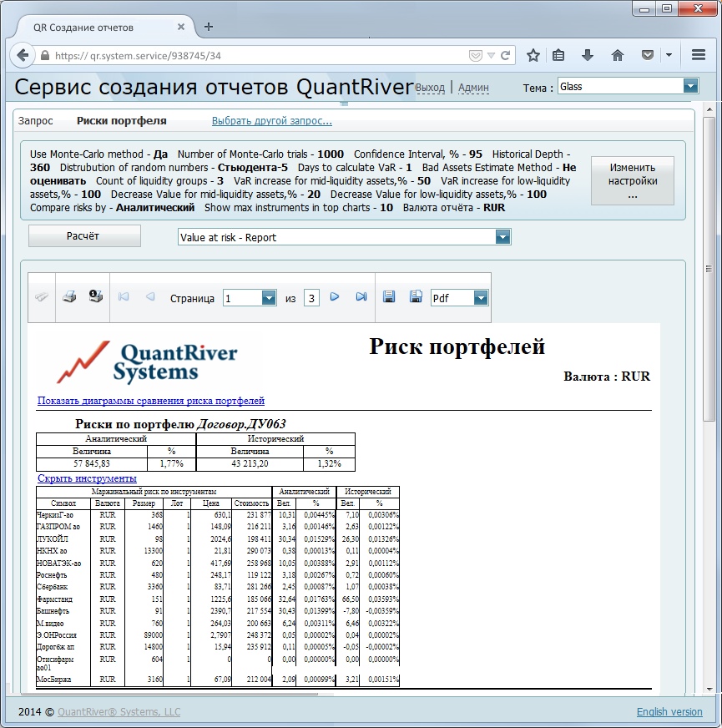The width and height of the screenshot is (722, 728).
Task: Click the URL address field
Action: 260,56
